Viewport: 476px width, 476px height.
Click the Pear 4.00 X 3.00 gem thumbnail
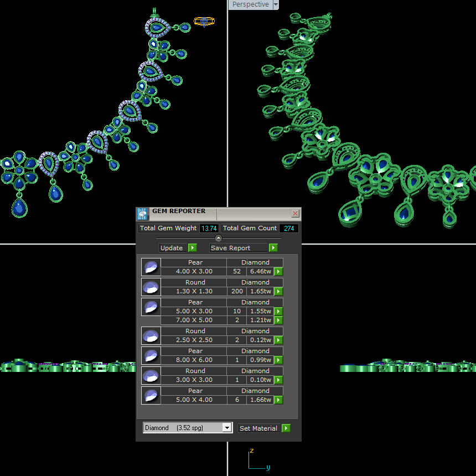click(151, 267)
